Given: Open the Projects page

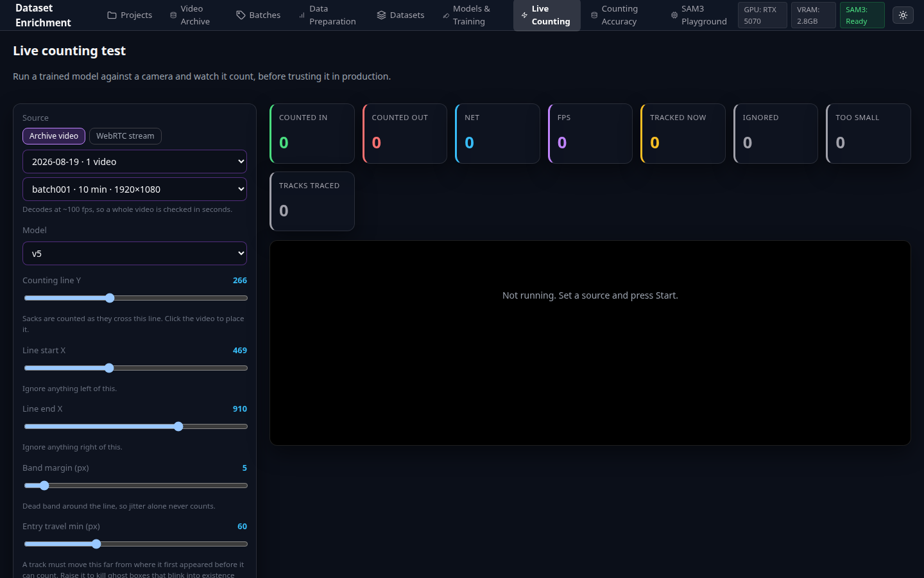Looking at the screenshot, I should [x=130, y=15].
